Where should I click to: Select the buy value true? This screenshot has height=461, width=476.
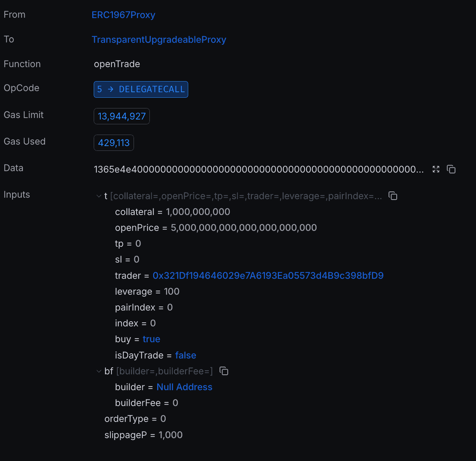[151, 339]
